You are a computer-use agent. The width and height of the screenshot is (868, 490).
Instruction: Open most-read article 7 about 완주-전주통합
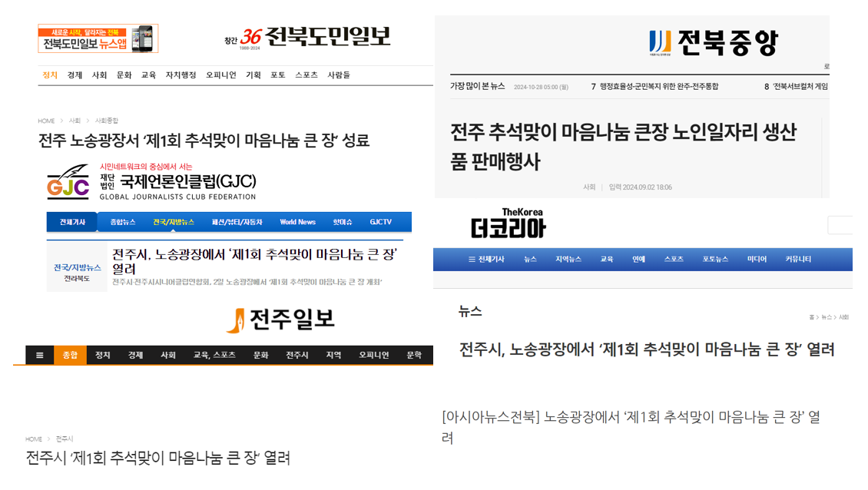(x=658, y=87)
